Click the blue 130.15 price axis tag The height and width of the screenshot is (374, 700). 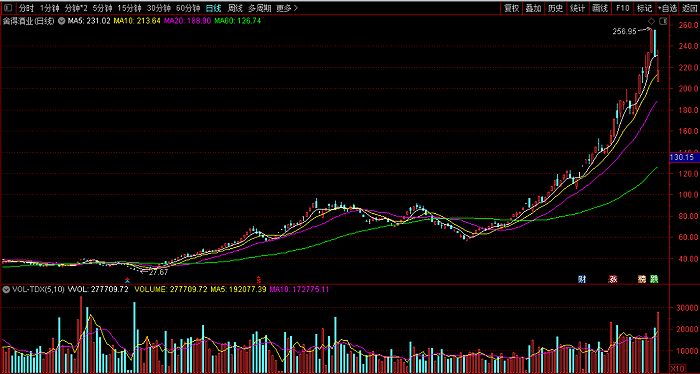point(684,157)
